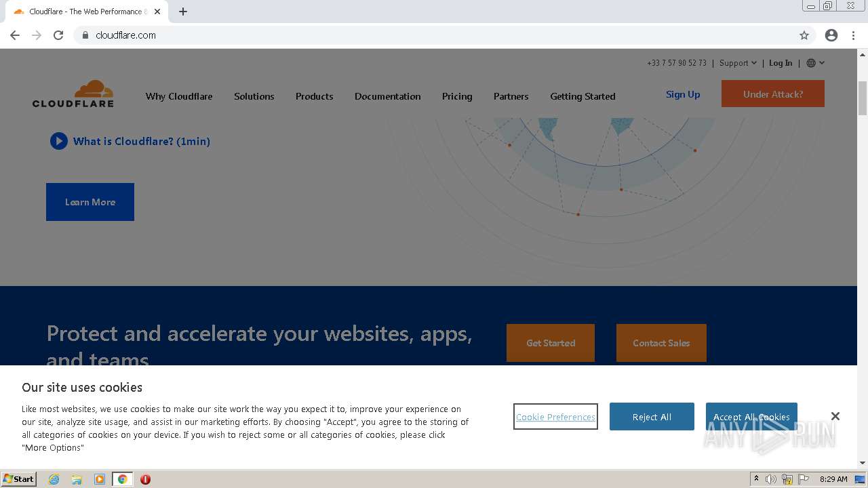Reload the Cloudflare page
The width and height of the screenshot is (868, 488).
pyautogui.click(x=58, y=35)
